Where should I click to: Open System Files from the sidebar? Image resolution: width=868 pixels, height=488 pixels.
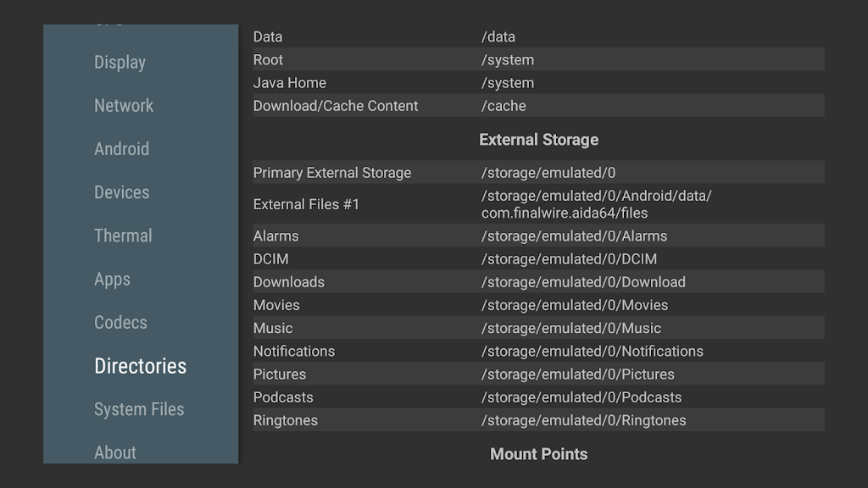(139, 409)
